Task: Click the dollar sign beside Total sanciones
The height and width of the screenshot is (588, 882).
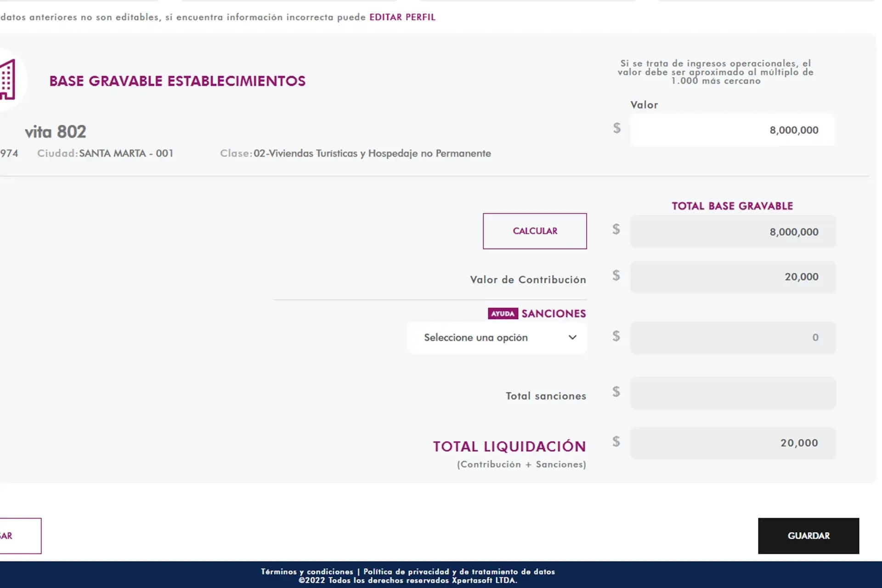Action: point(616,391)
